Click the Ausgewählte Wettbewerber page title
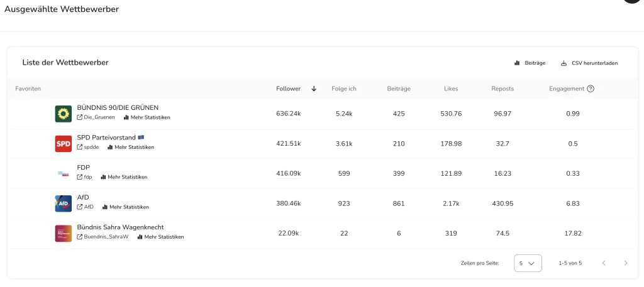Image resolution: width=644 pixels, height=287 pixels. click(62, 9)
